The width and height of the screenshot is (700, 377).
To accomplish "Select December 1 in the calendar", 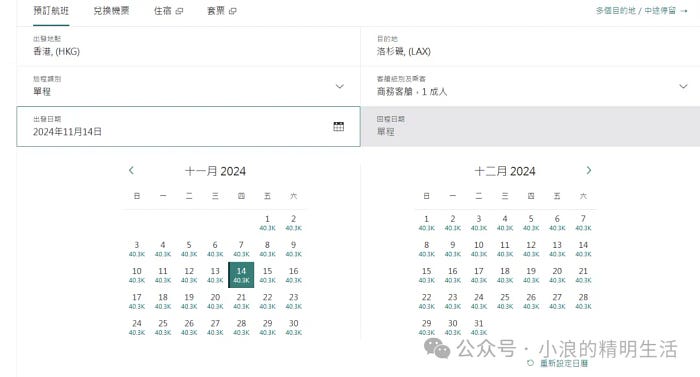I will (x=426, y=222).
